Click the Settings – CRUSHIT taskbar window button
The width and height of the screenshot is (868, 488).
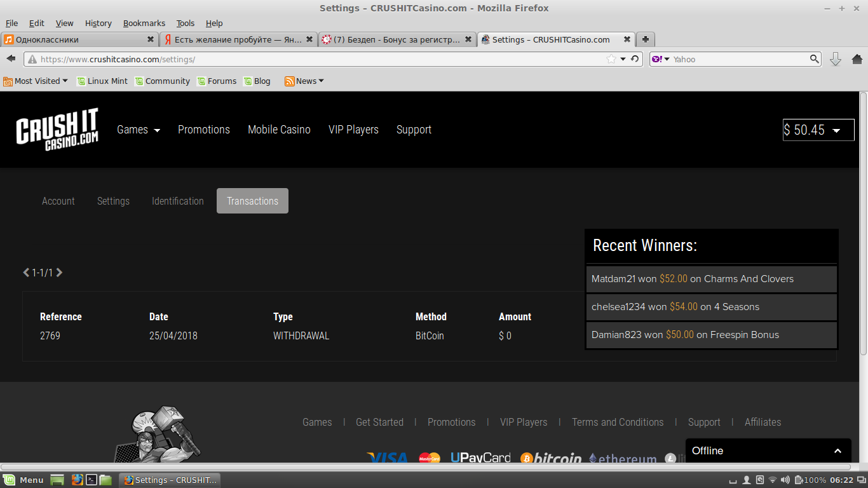171,480
